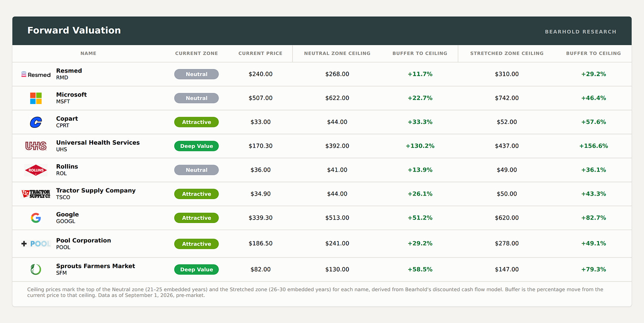Select the Deep Value badge for UHS
Image resolution: width=644 pixels, height=323 pixels.
[196, 146]
